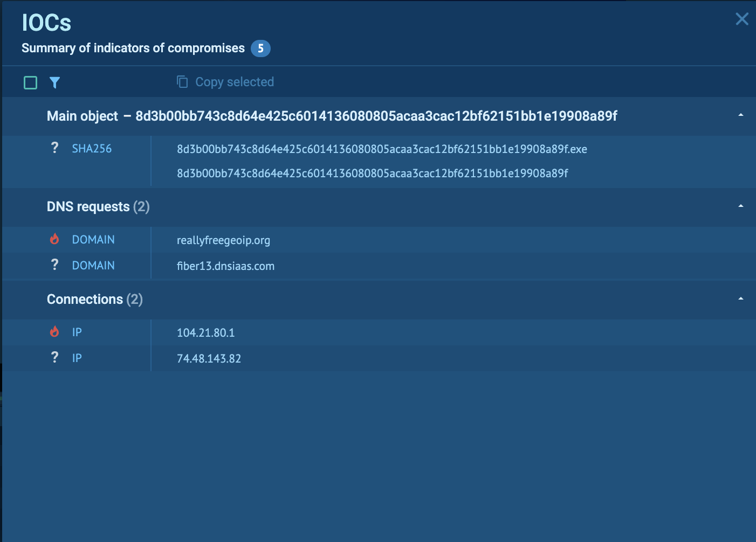This screenshot has width=756, height=542.
Task: Click the DOMAIN label for reallyfreegeoip.org
Action: [x=93, y=240]
